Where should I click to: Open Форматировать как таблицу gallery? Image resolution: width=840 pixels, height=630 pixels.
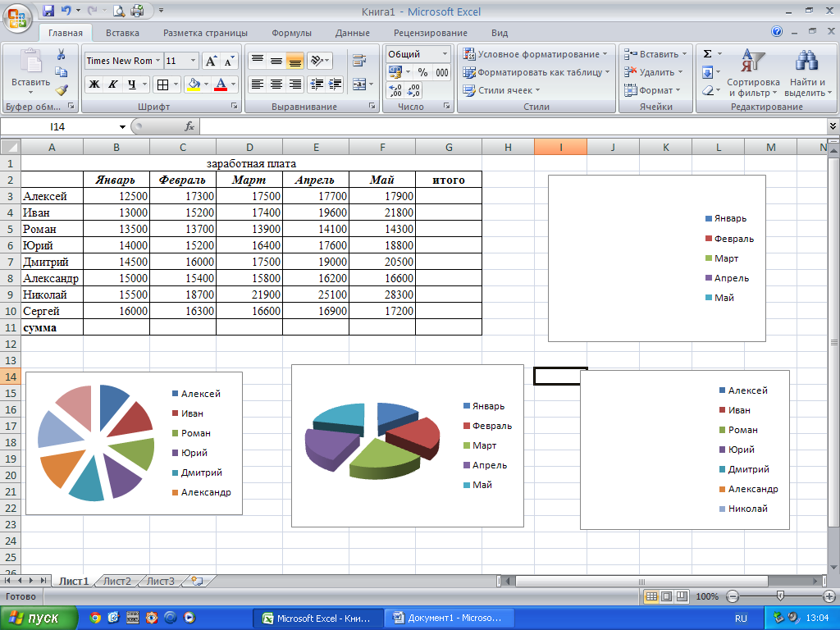[536, 72]
